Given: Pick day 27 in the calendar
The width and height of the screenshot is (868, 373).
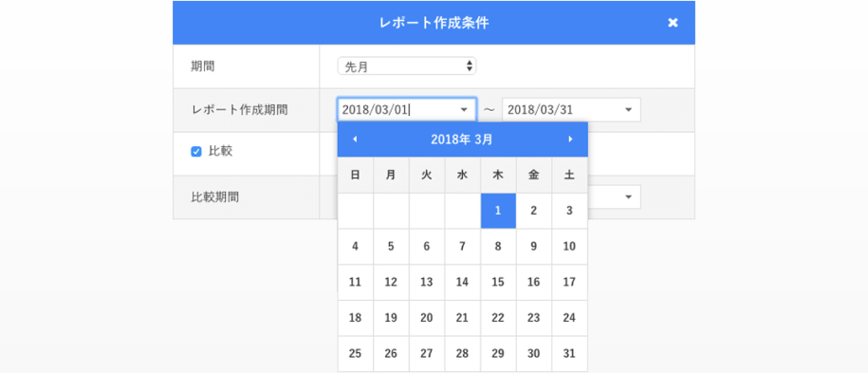Looking at the screenshot, I should click(x=427, y=354).
